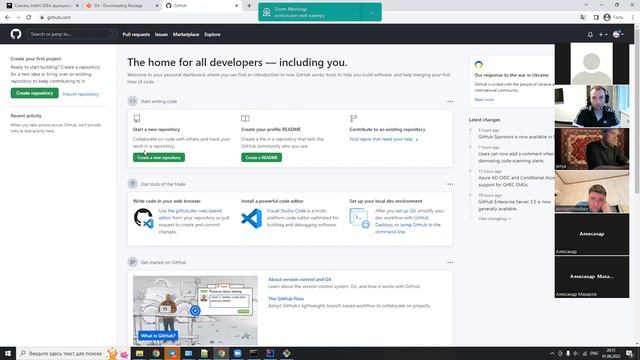The height and width of the screenshot is (360, 640).
Task: Click the GitHub Octocat logo
Action: (x=16, y=34)
